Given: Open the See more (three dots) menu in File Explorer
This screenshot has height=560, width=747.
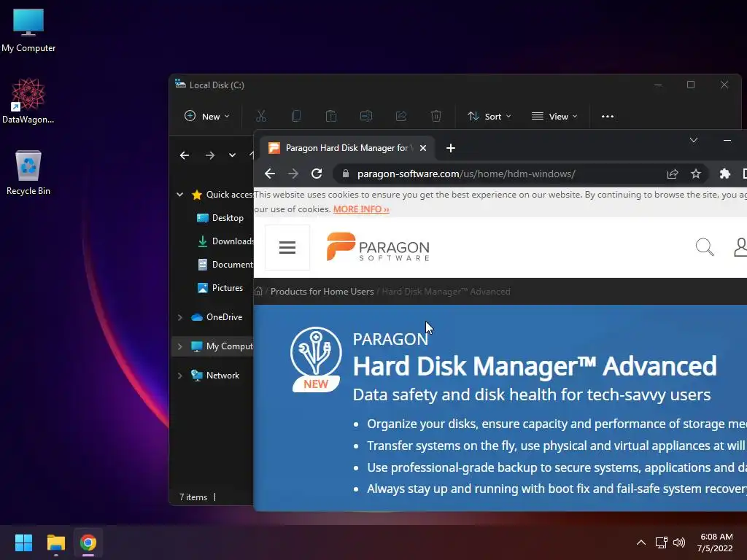Looking at the screenshot, I should point(608,116).
